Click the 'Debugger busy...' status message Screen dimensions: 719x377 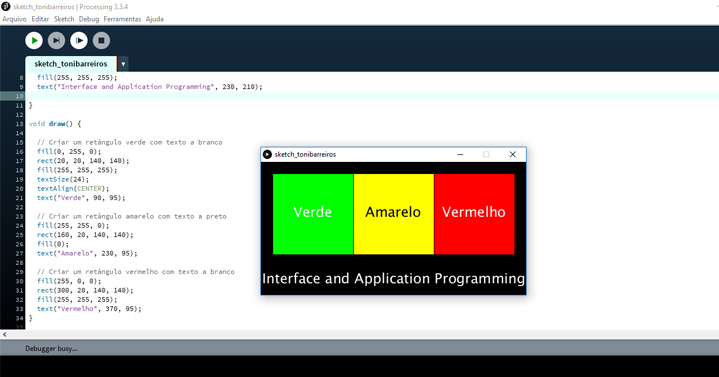pos(51,349)
